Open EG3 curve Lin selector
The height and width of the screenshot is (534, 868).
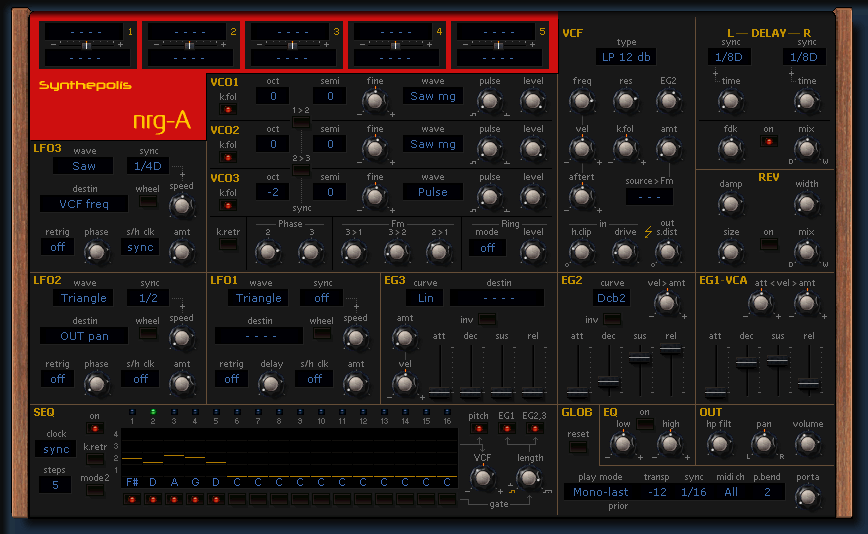pyautogui.click(x=426, y=298)
